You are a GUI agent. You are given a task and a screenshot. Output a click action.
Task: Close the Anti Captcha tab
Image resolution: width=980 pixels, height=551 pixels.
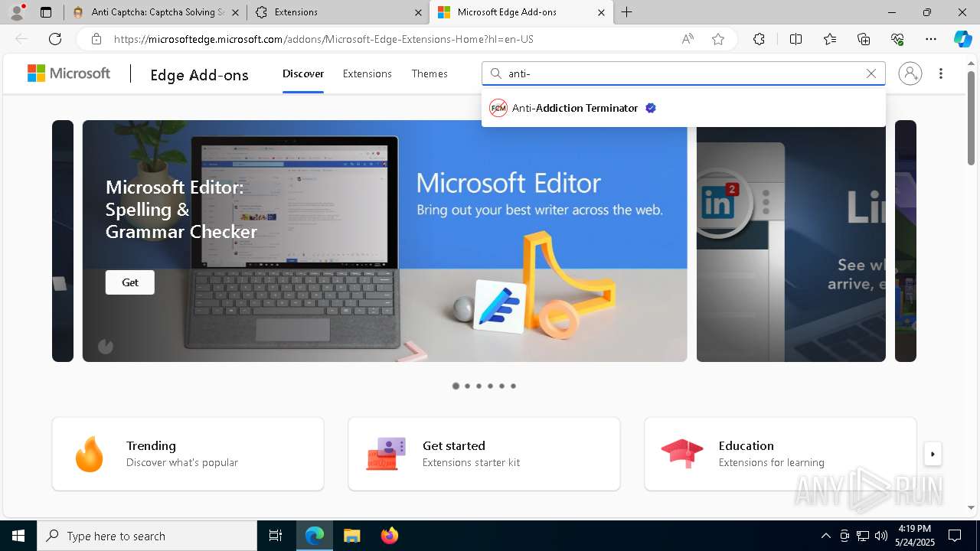click(x=235, y=12)
